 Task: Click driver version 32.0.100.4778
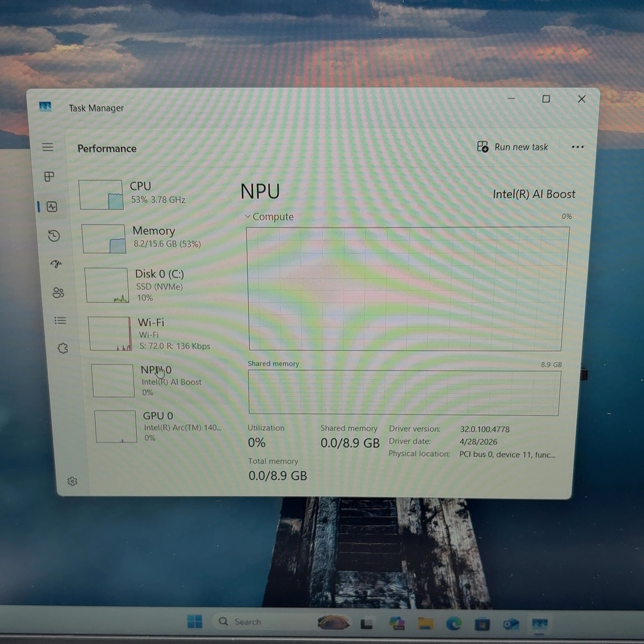pos(485,429)
